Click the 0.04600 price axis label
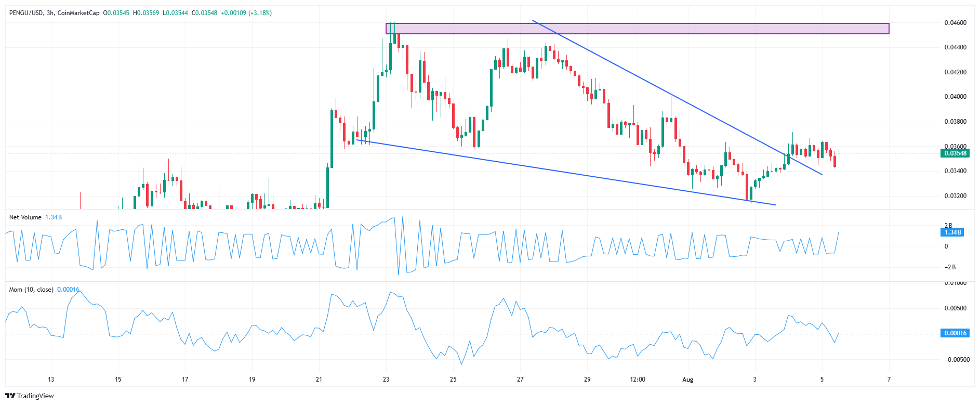This screenshot has width=980, height=405. 955,23
